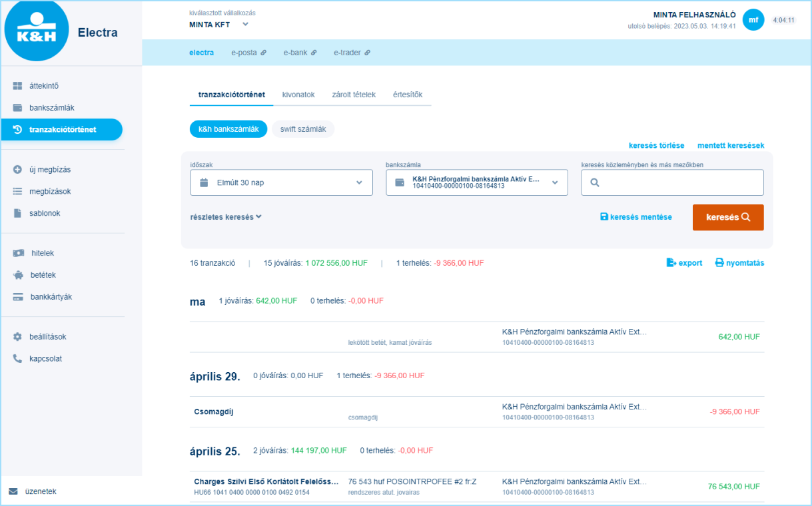Viewport: 812px width, 506px height.
Task: Click the betétek piggy bank icon
Action: (x=18, y=275)
